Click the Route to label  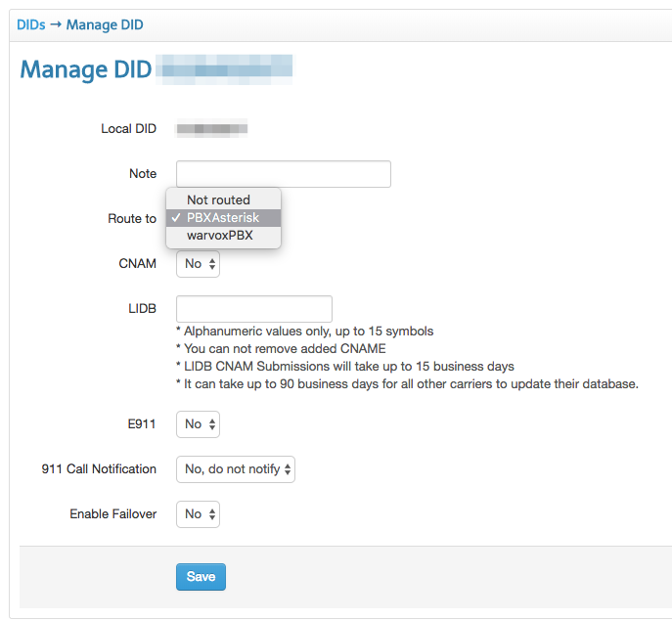(x=131, y=218)
